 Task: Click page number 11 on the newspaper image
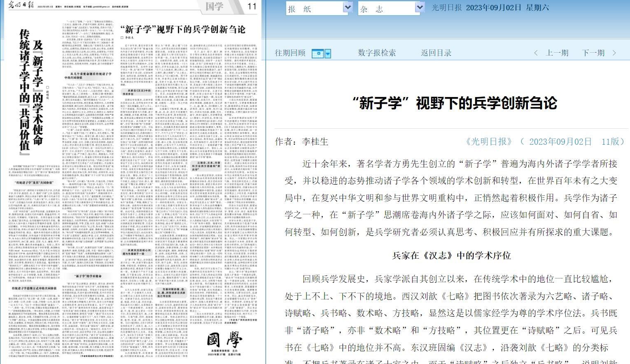click(x=252, y=6)
